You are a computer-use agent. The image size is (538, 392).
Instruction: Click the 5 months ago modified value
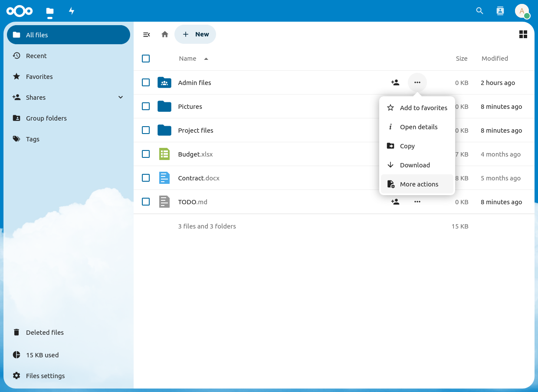501,178
